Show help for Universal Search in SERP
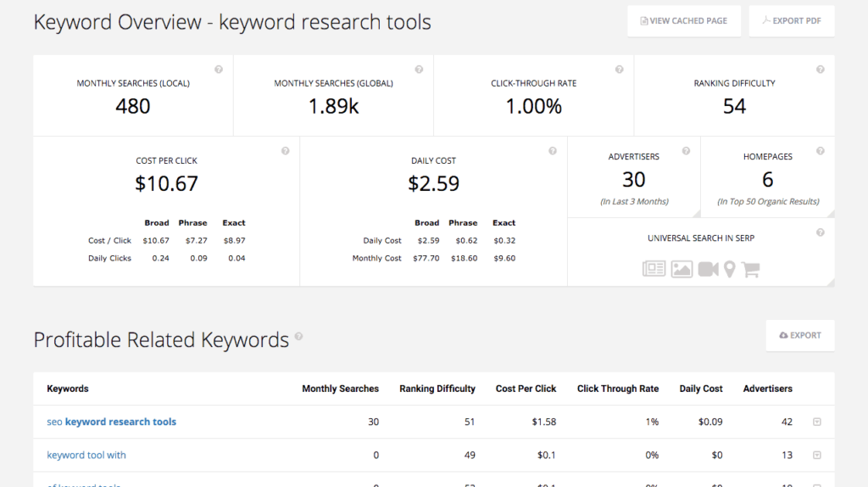 point(821,232)
